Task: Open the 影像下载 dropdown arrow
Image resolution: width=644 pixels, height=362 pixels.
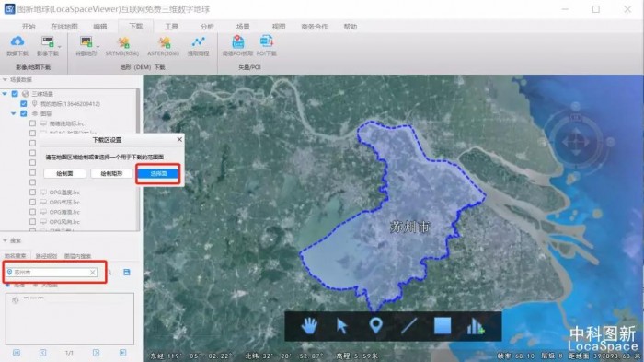Action: tap(60, 46)
